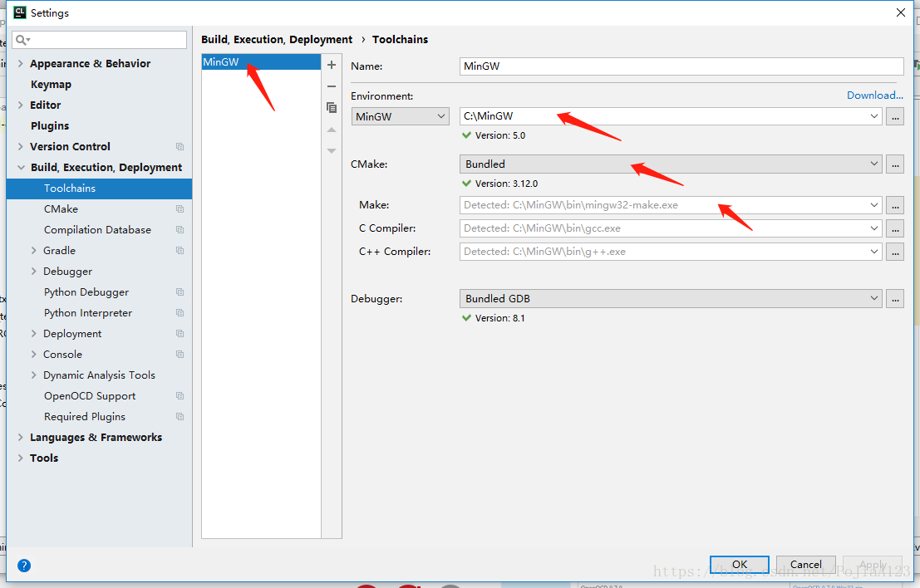Select Toolchains in settings tree

(x=99, y=189)
